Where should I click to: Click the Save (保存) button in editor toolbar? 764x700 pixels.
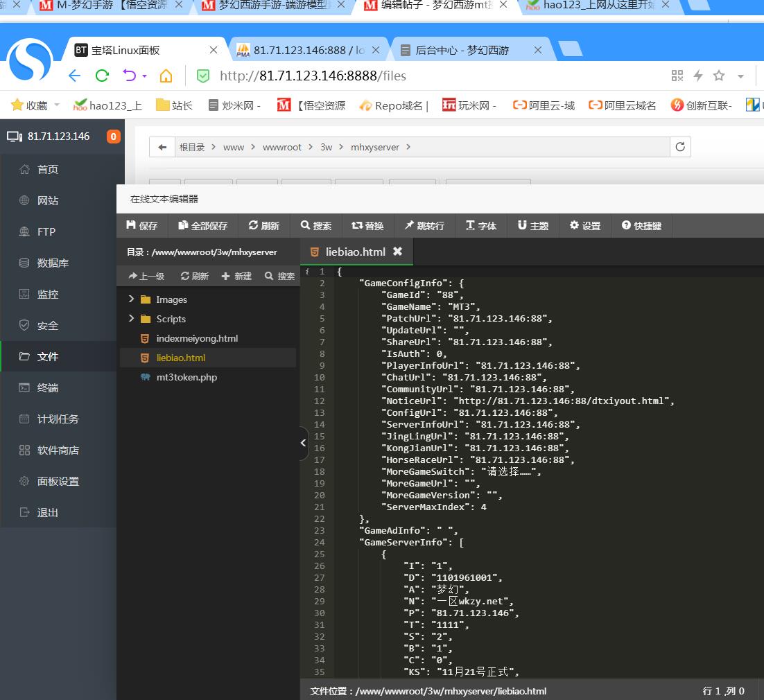[142, 226]
